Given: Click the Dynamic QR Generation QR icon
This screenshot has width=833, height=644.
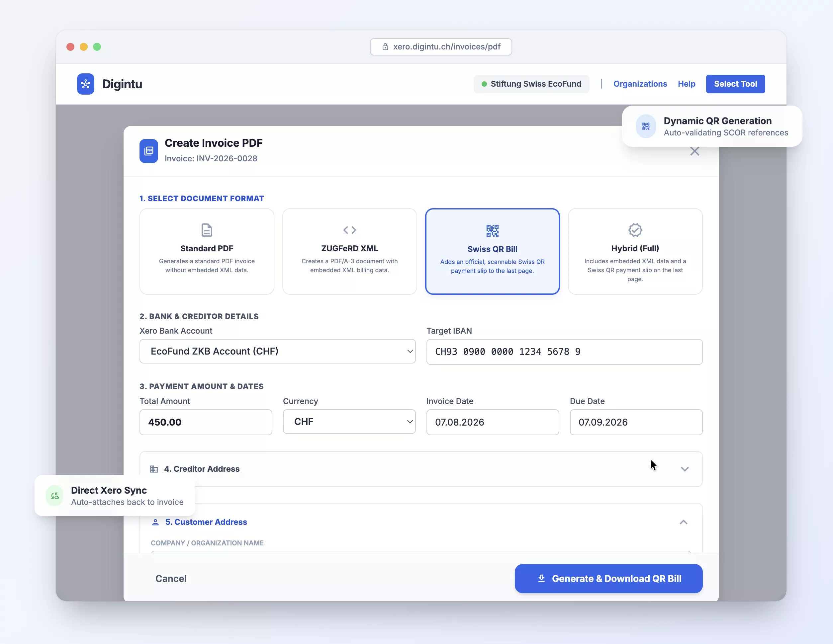Looking at the screenshot, I should coord(646,126).
